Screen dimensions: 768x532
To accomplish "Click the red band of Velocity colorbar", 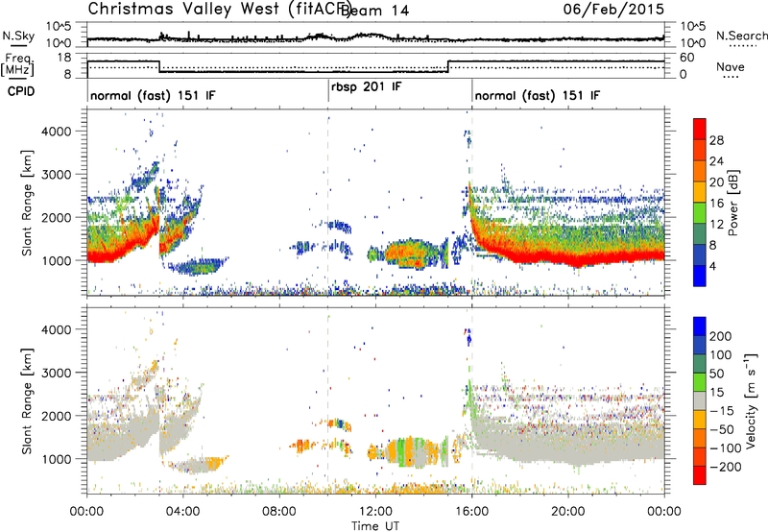I will pyautogui.click(x=700, y=475).
